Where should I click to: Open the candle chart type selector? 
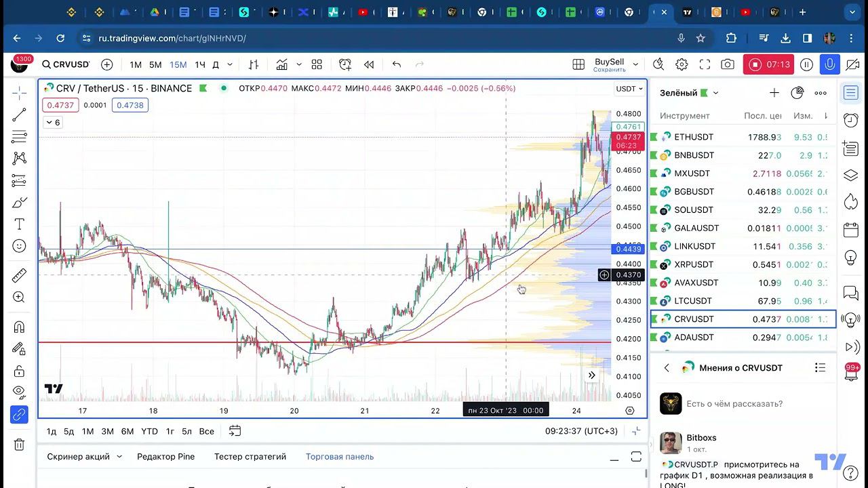coord(254,64)
